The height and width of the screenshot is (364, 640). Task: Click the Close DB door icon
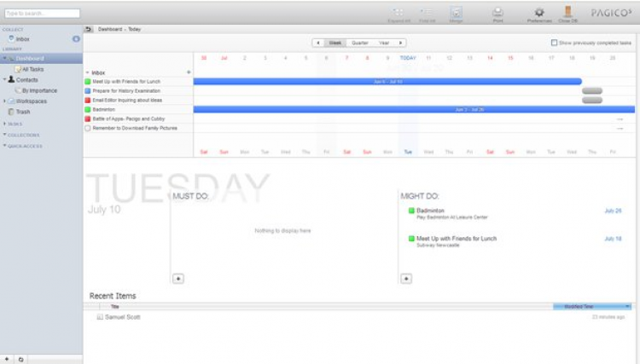click(567, 11)
